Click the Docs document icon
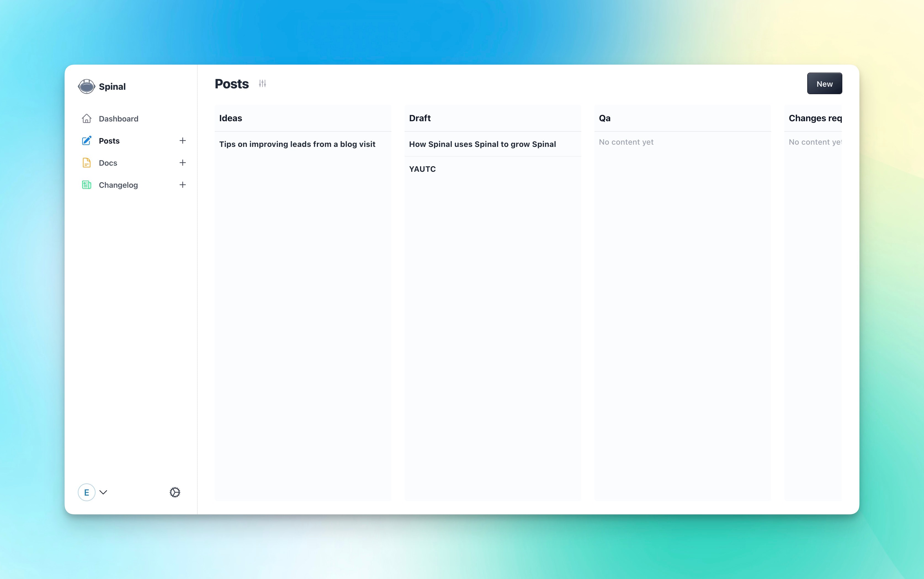The image size is (924, 579). (86, 163)
